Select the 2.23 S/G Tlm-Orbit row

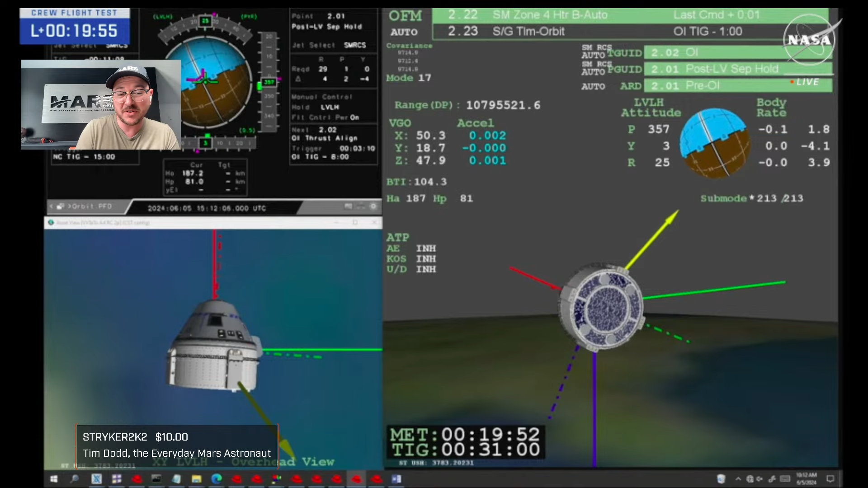point(630,31)
